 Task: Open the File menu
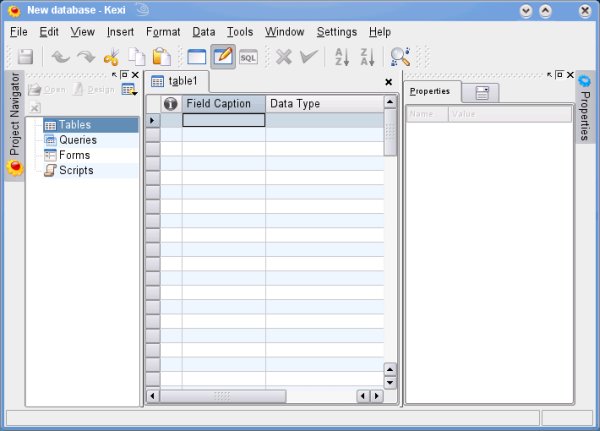pyautogui.click(x=18, y=32)
